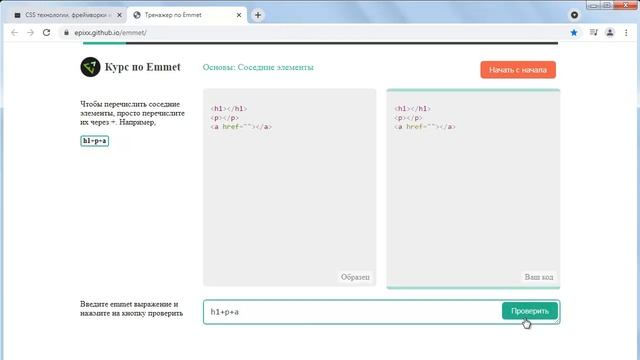This screenshot has height=360, width=640.
Task: Reload the page with the refresh icon
Action: pos(47,33)
